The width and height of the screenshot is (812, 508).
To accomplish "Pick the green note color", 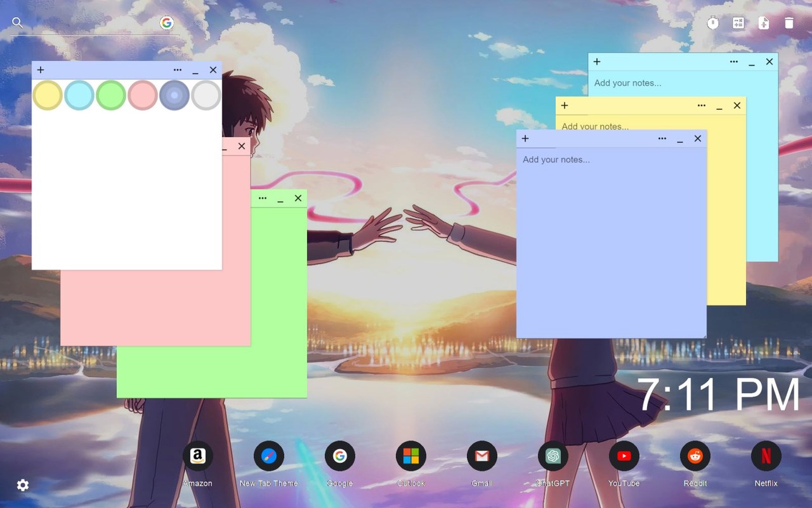I will click(111, 95).
